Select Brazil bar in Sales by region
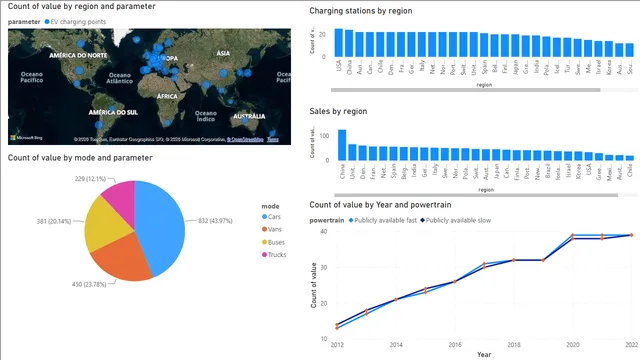The height and width of the screenshot is (360, 640). 547,156
